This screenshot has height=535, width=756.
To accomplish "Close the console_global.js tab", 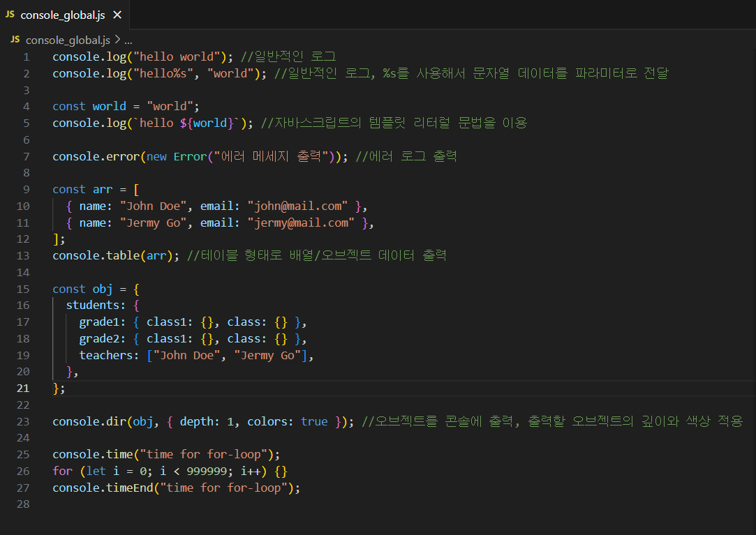I will 117,15.
